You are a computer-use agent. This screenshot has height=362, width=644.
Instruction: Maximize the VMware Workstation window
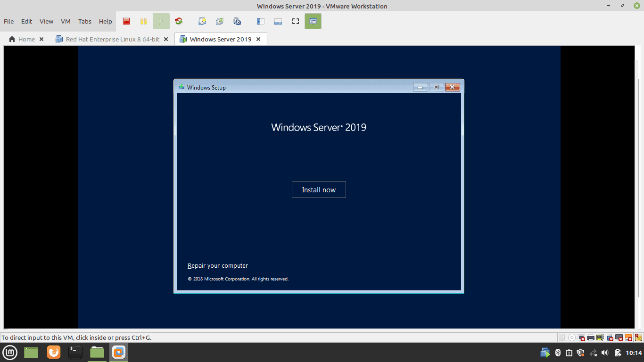pyautogui.click(x=623, y=6)
